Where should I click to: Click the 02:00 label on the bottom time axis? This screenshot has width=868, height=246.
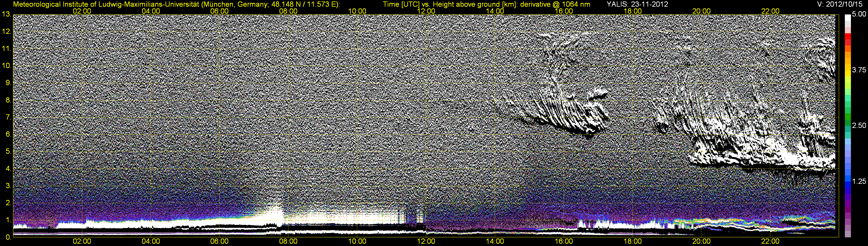(82, 241)
